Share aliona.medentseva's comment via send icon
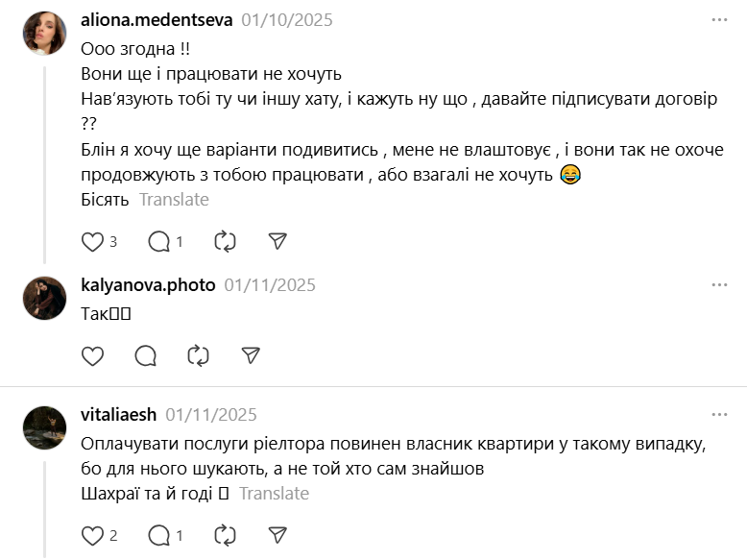This screenshot has width=747, height=560. (277, 242)
